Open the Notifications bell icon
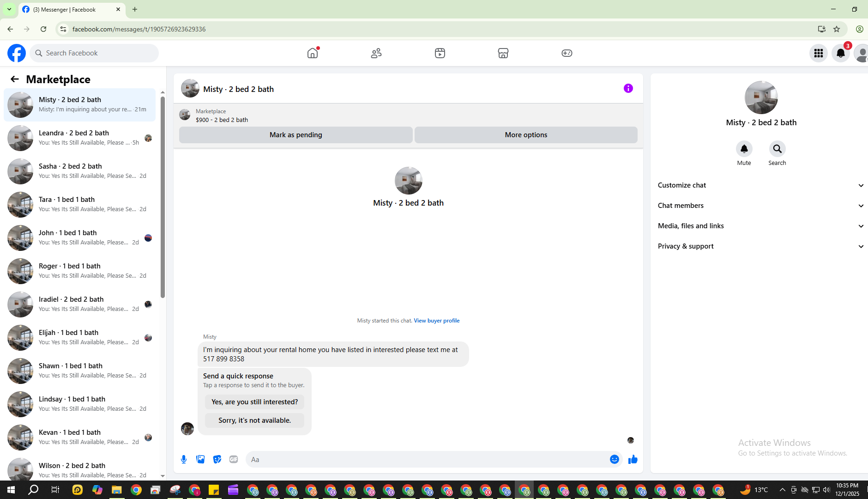The image size is (868, 499). click(841, 53)
